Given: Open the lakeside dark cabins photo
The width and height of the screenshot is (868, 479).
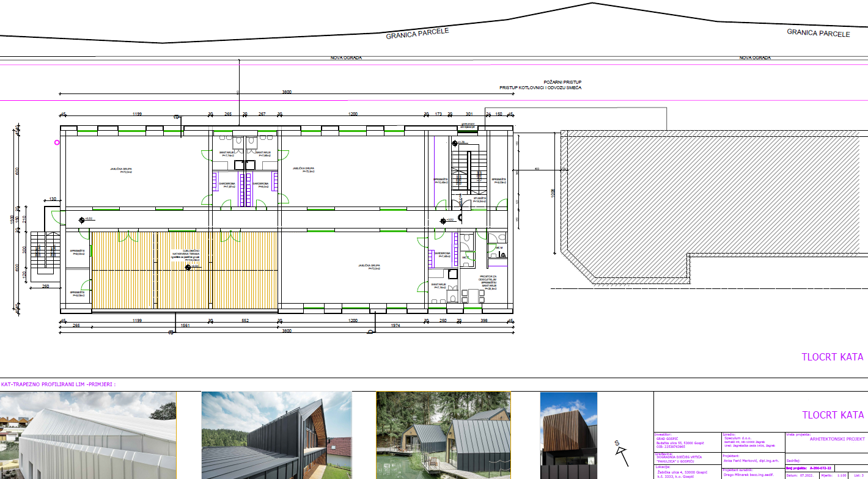Looking at the screenshot, I should (443, 436).
